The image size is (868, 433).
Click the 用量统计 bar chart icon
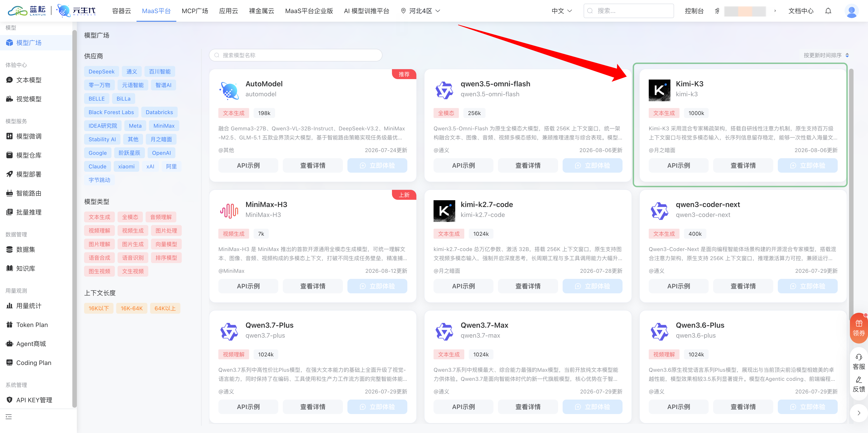pos(9,306)
